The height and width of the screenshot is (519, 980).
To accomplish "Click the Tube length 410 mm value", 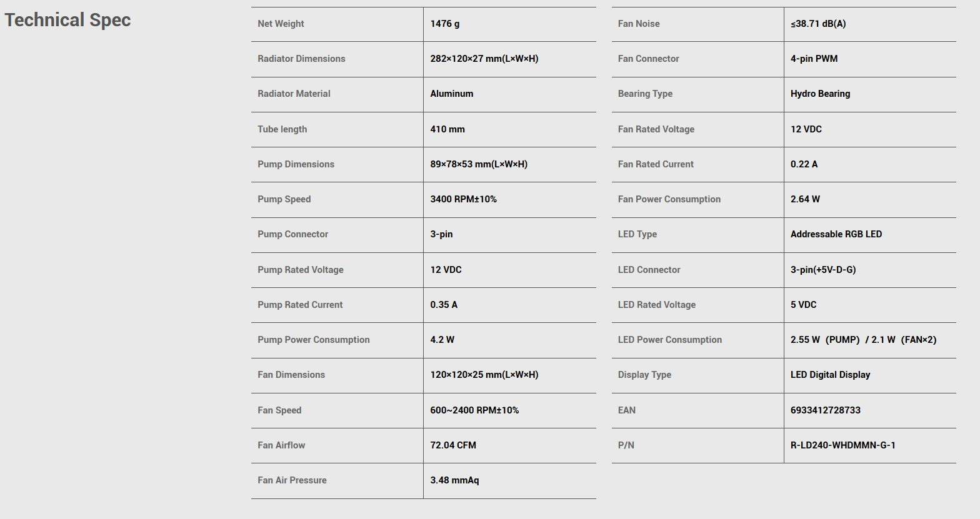I will (x=447, y=129).
